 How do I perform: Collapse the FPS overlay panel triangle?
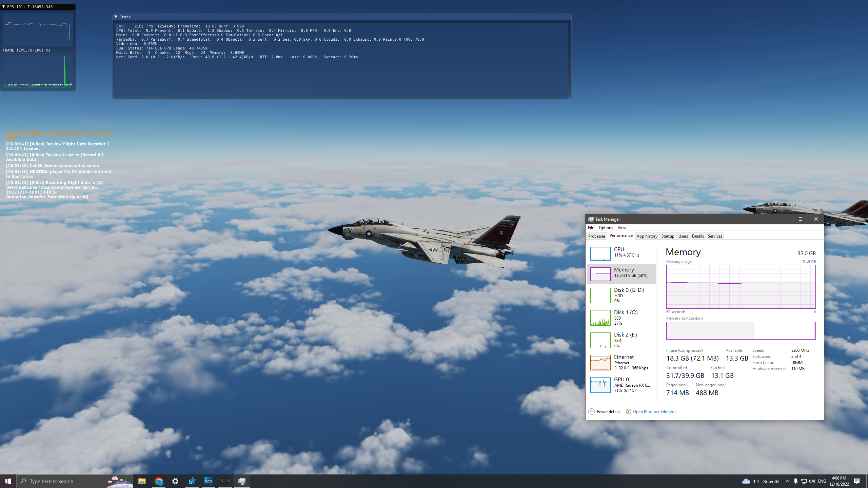point(4,6)
